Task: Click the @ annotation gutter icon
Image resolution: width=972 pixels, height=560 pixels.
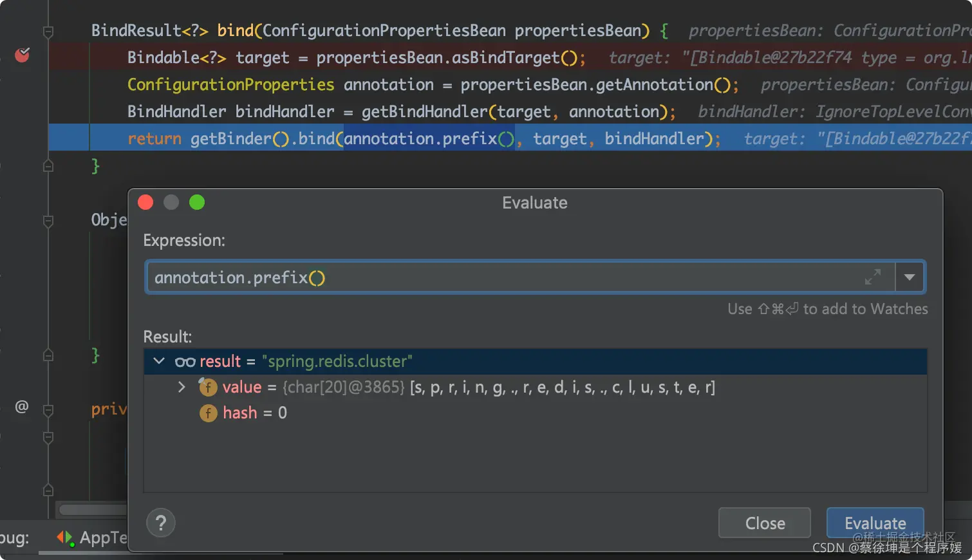Action: coord(22,407)
